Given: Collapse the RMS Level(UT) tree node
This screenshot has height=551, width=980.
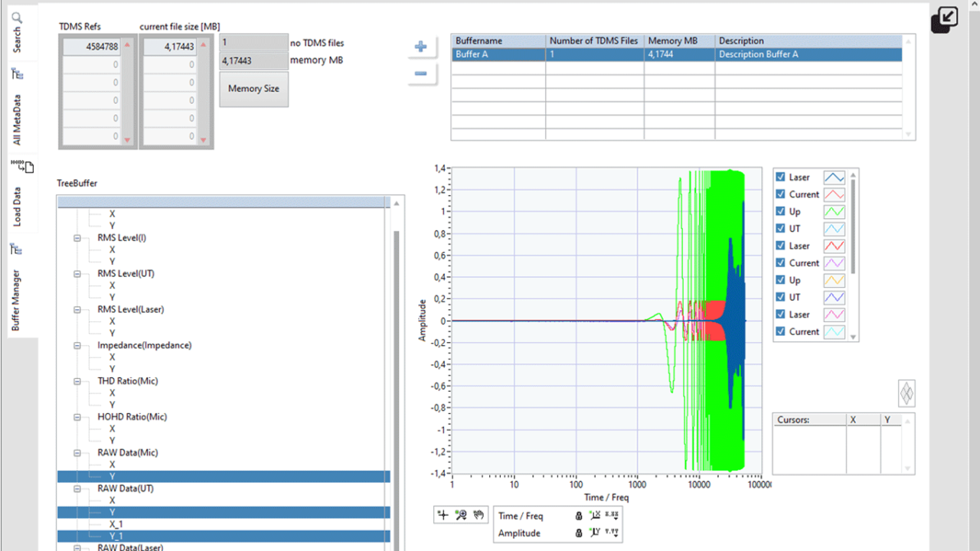Looking at the screenshot, I should pos(77,274).
